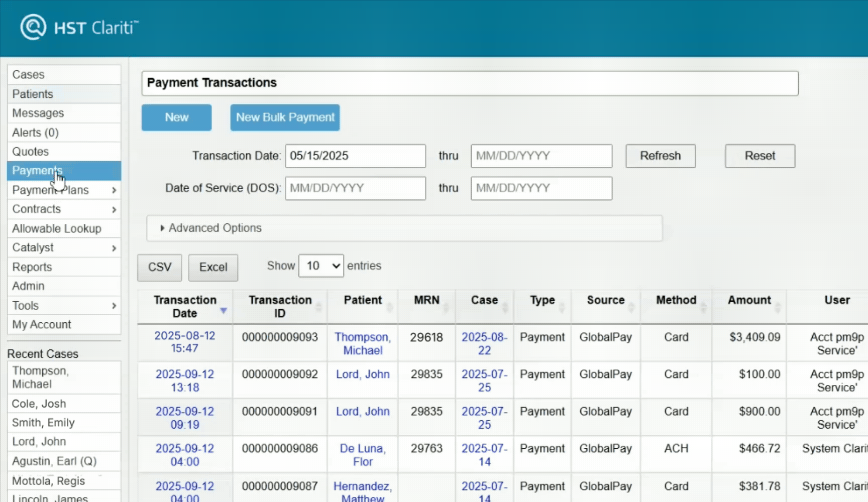
Task: Open Allowable Lookup in the sidebar
Action: (64, 228)
